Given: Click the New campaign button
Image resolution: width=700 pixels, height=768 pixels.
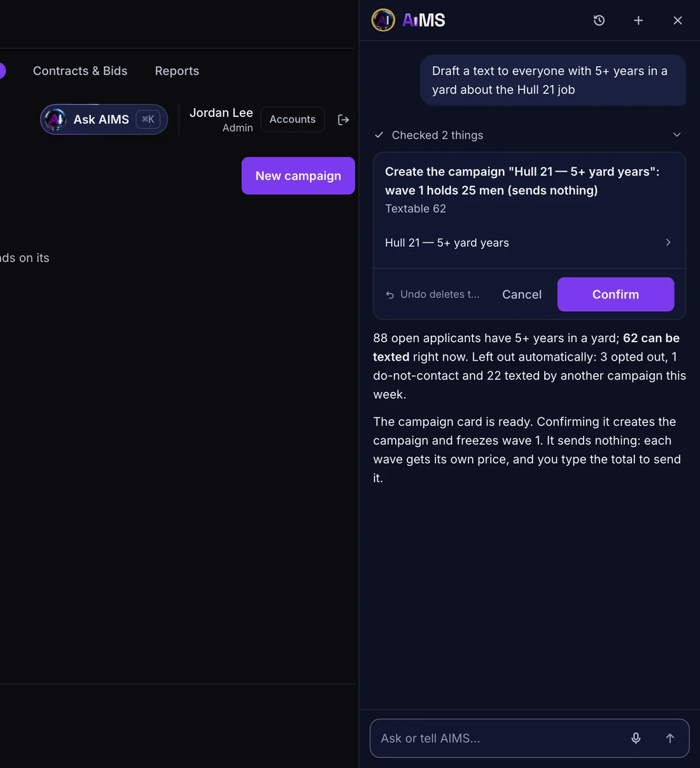Looking at the screenshot, I should (x=298, y=176).
